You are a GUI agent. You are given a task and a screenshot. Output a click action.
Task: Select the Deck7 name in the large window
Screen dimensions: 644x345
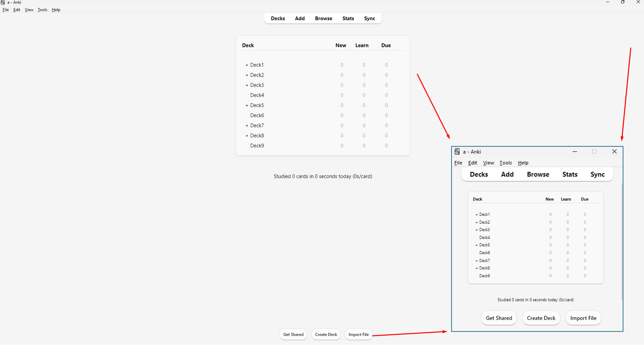[257, 125]
